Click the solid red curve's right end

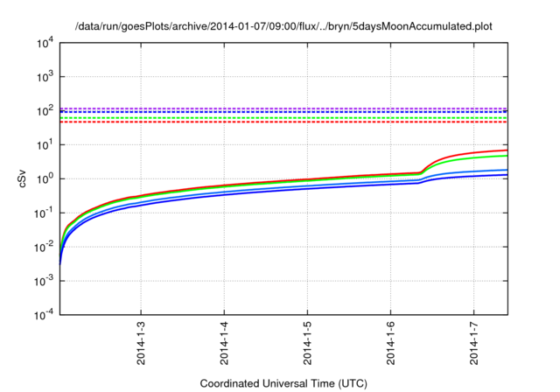[x=506, y=150]
